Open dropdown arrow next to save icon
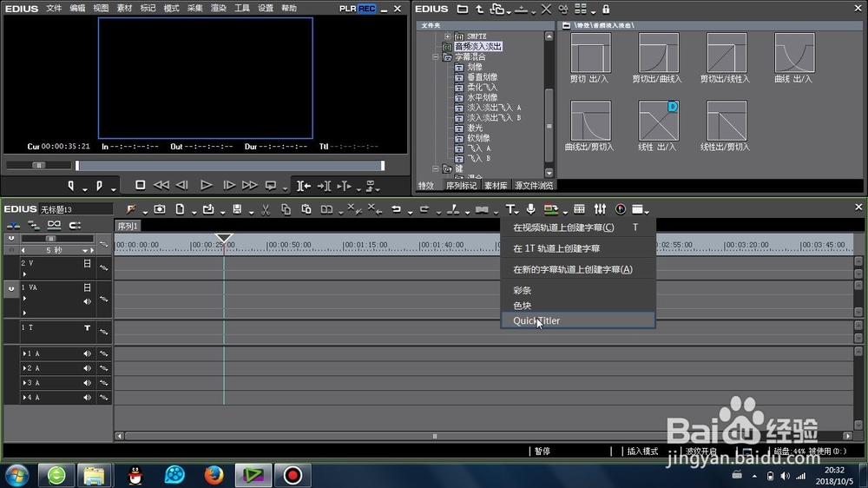 click(x=251, y=212)
